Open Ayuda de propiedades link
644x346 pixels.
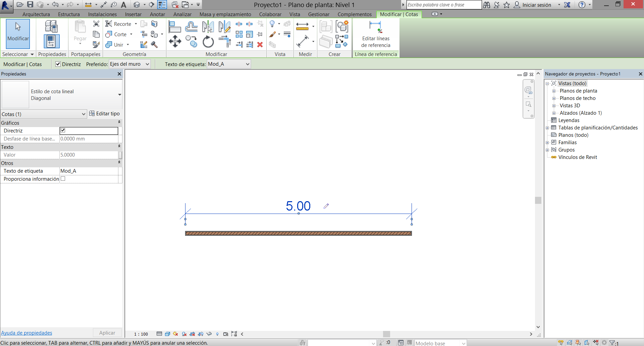pos(26,333)
